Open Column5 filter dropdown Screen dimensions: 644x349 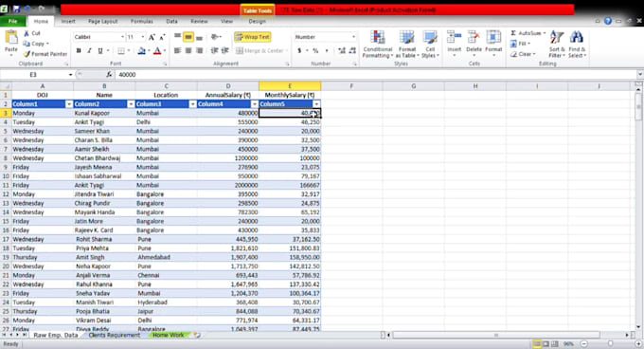316,104
